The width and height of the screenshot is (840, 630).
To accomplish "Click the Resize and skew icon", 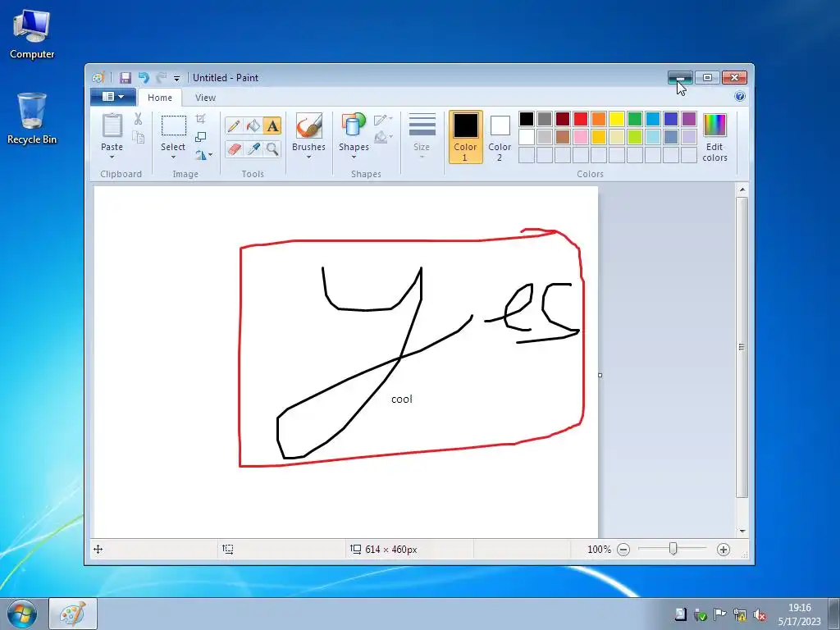I will (200, 137).
